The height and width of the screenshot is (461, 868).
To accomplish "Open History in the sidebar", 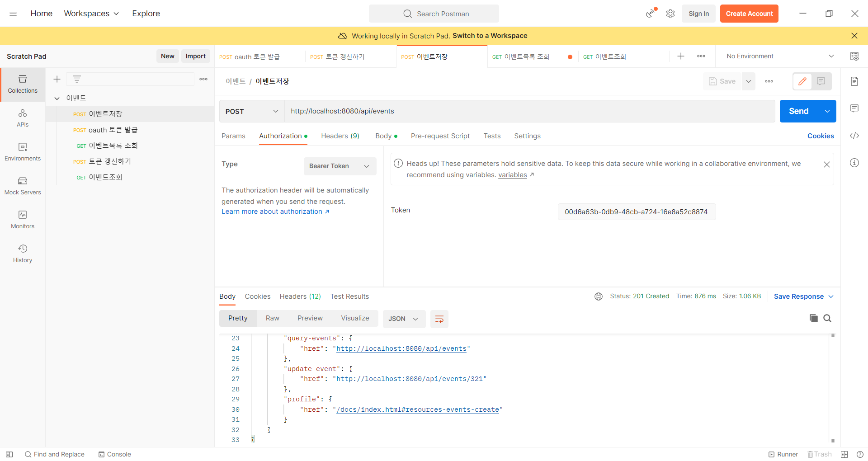I will tap(23, 254).
